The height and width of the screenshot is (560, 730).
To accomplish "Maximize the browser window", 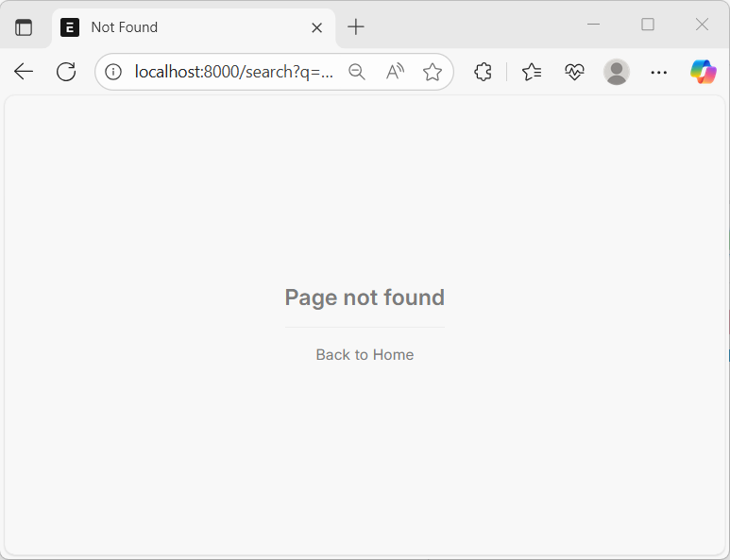I will (x=648, y=25).
